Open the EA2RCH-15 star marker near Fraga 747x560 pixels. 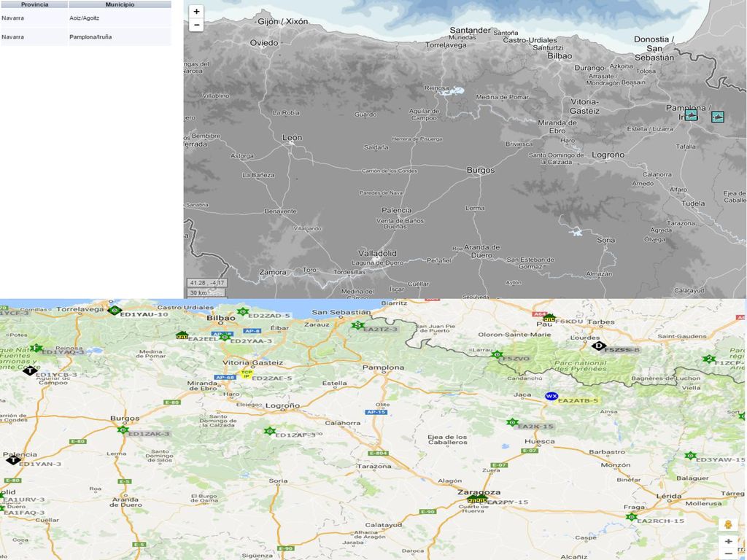click(x=632, y=517)
